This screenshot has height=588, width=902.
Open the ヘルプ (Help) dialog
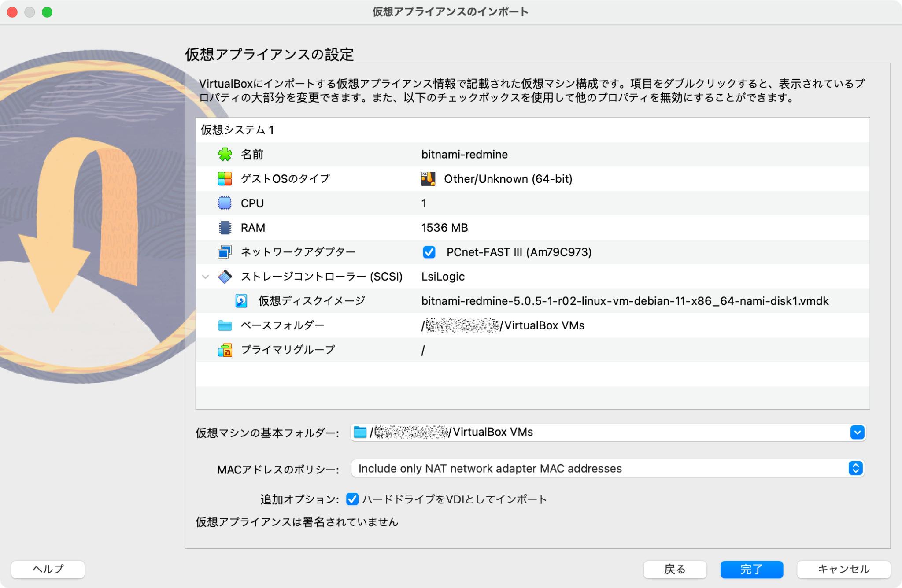[48, 569]
